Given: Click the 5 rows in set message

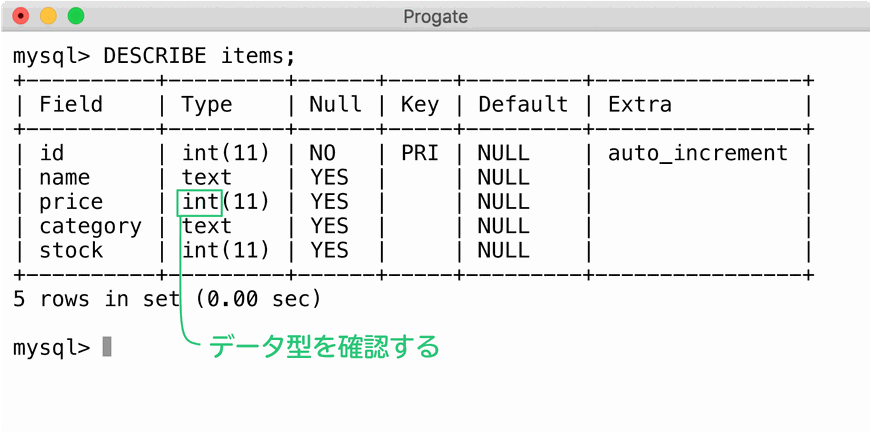Looking at the screenshot, I should (x=167, y=299).
